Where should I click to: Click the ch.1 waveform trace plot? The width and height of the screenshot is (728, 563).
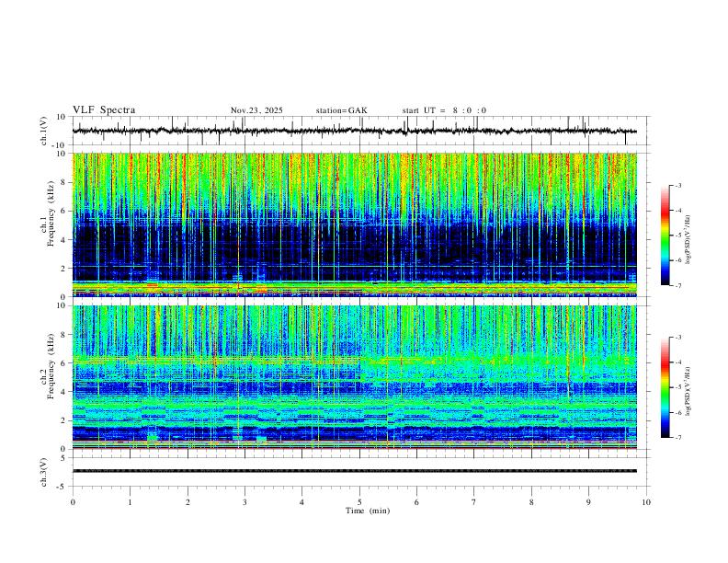[355, 131]
